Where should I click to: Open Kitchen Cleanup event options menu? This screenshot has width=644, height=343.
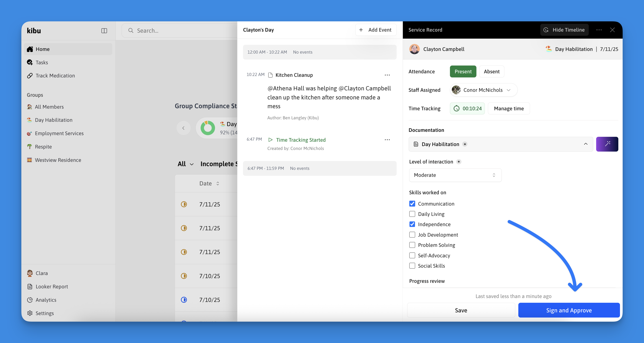click(x=387, y=75)
